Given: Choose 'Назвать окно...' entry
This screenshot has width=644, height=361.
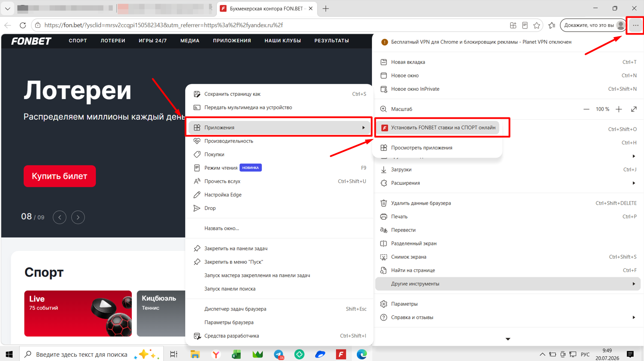Looking at the screenshot, I should coord(279,228).
